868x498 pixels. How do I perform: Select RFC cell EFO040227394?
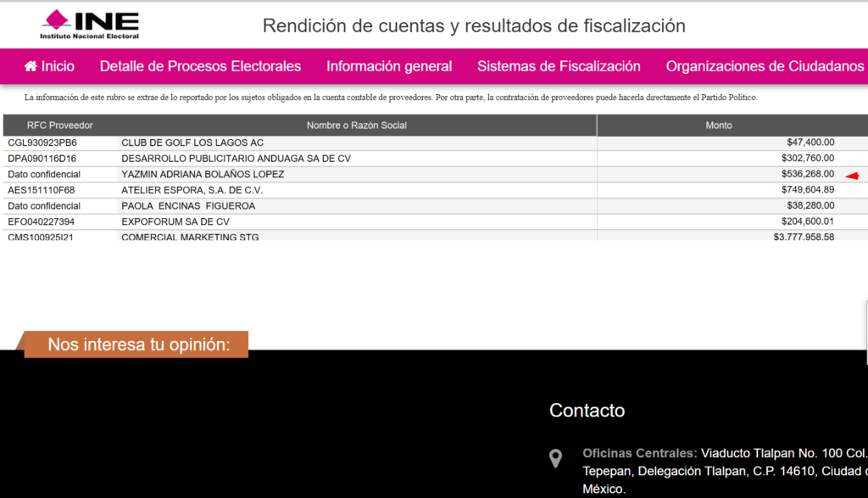(x=41, y=221)
